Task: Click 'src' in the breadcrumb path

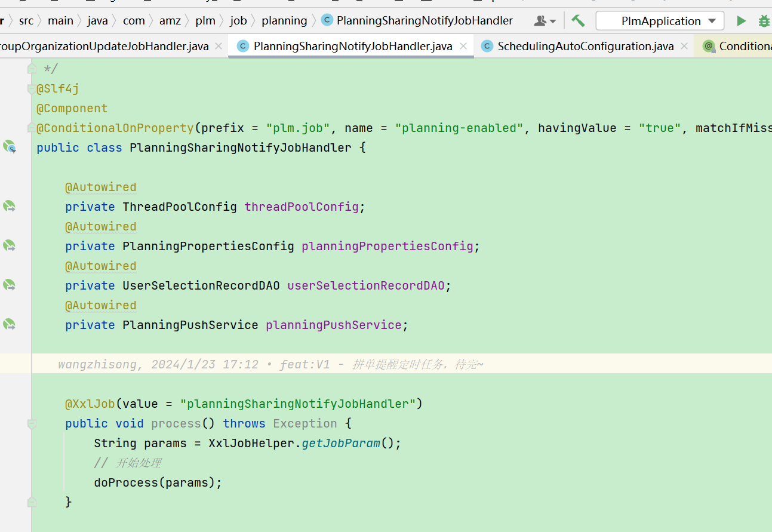Action: (x=26, y=20)
